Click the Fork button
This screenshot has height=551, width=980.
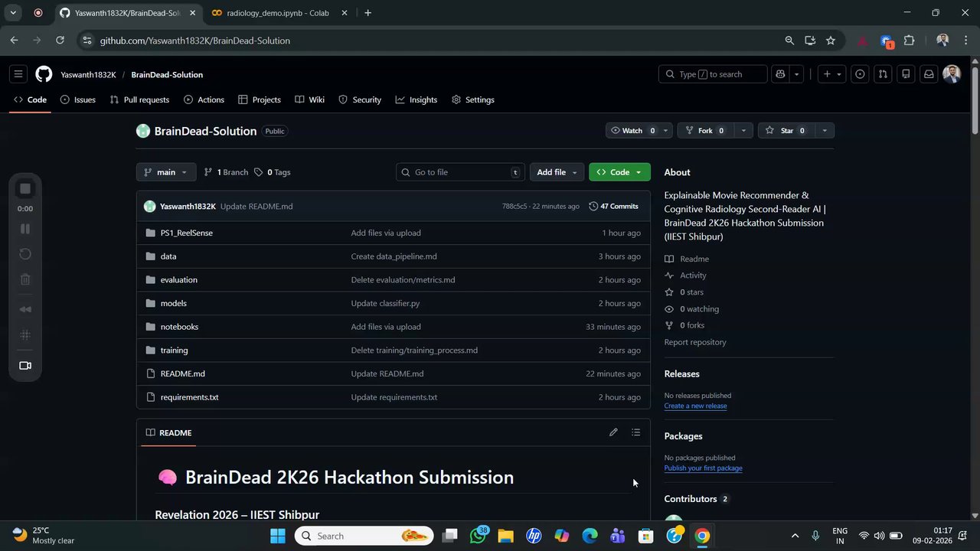[x=705, y=131]
